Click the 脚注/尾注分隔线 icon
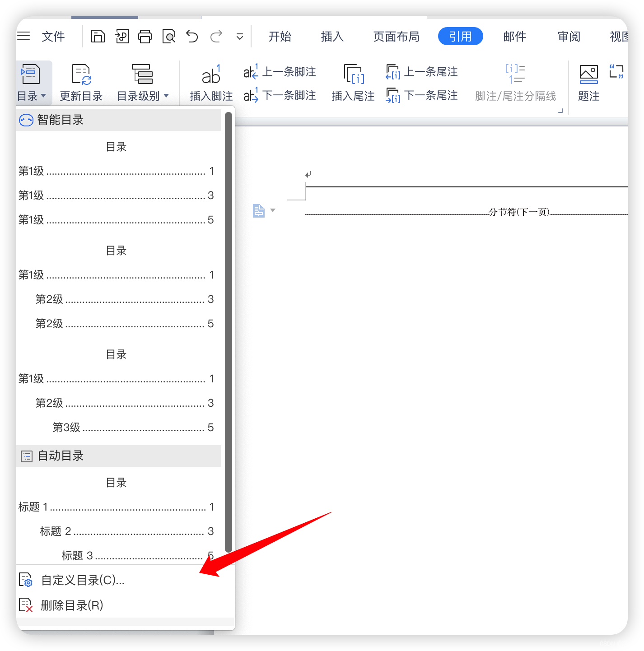 coord(515,74)
